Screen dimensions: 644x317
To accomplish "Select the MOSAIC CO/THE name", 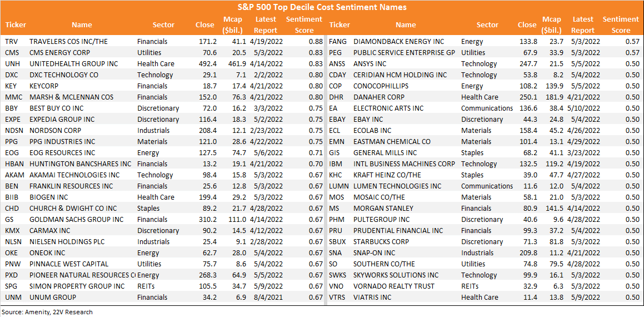I will click(380, 197).
